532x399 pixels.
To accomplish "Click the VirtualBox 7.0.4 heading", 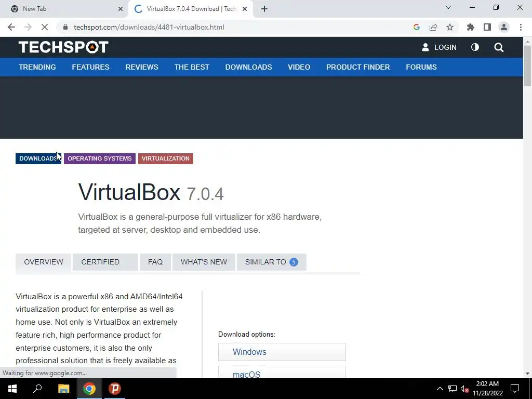I will [x=151, y=192].
